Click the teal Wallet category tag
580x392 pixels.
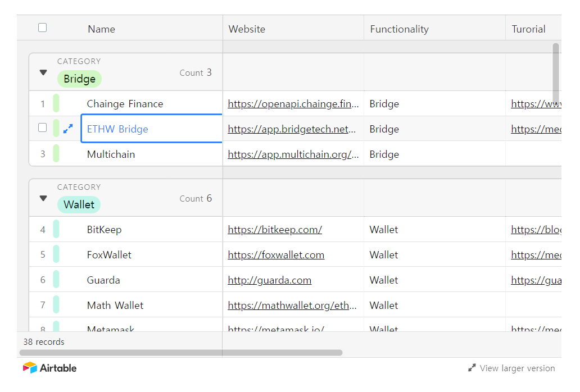[x=79, y=204]
